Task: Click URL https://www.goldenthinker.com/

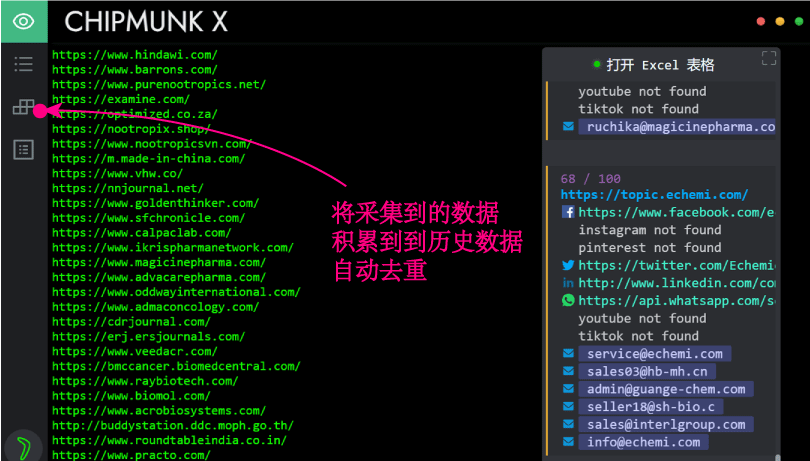Action: (155, 203)
